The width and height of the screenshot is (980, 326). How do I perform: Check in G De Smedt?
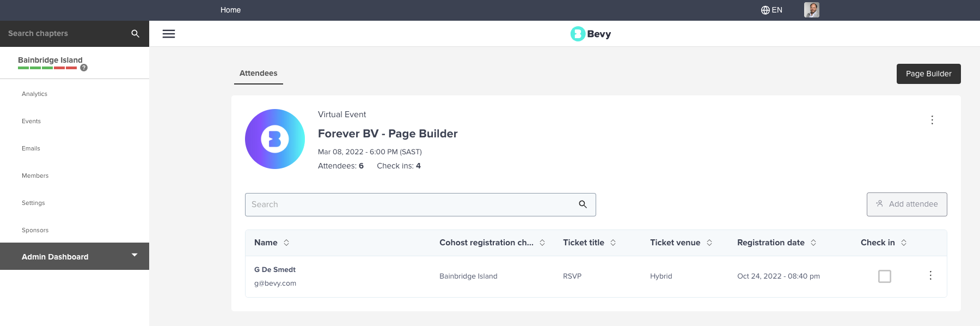click(x=885, y=276)
